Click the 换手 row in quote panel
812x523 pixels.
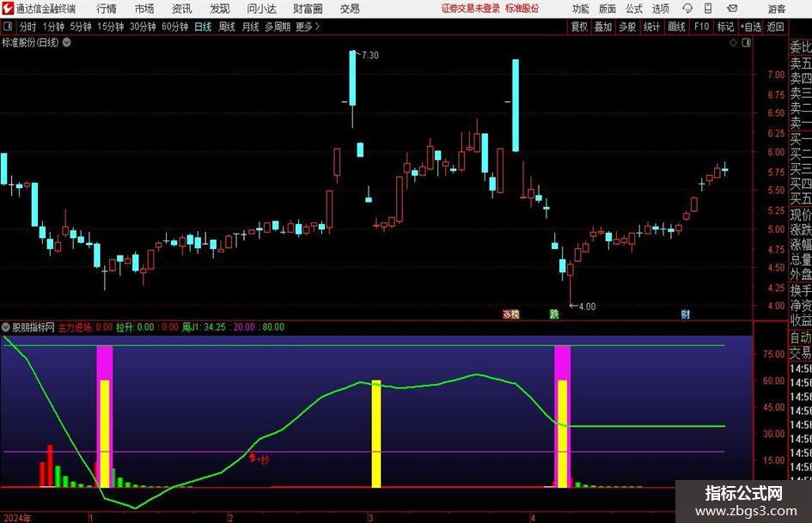pos(801,290)
